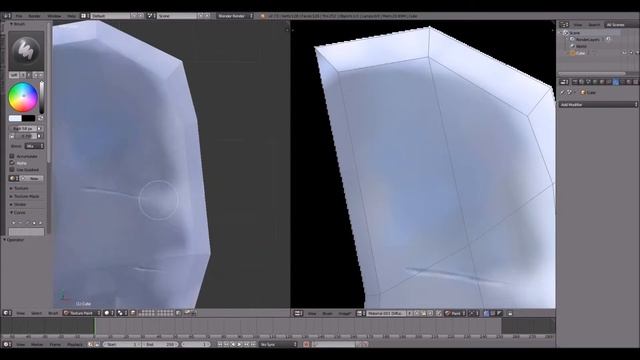Image resolution: width=640 pixels, height=360 pixels.
Task: Switch to Render properties tab icon
Action: 575,82
